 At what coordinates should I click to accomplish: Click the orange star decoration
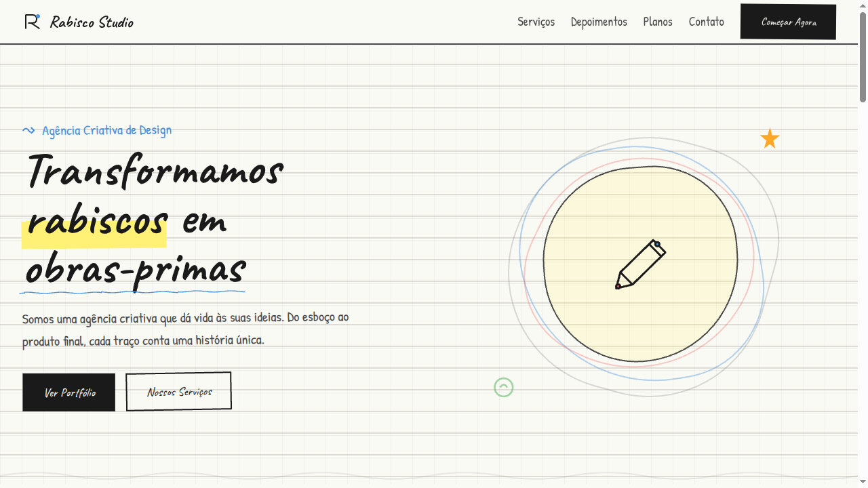[x=770, y=139]
